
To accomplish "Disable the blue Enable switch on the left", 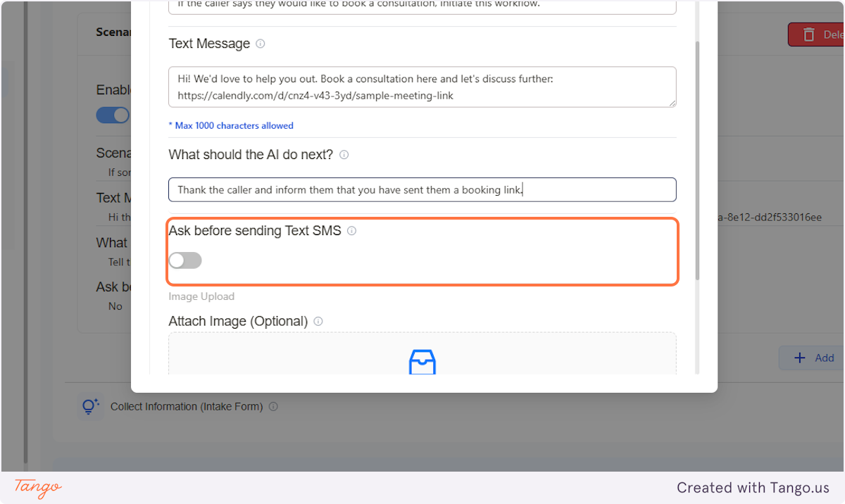I will coord(113,115).
